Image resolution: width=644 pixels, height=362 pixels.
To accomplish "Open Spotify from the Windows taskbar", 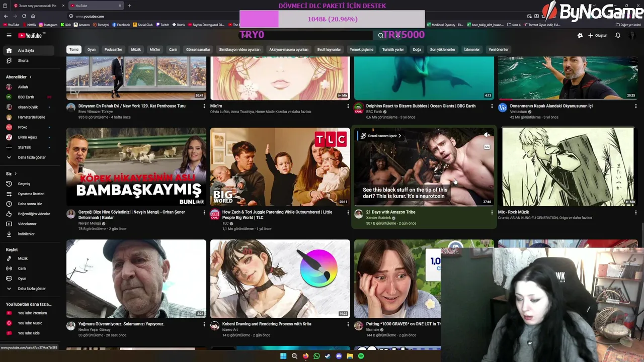I will (361, 356).
